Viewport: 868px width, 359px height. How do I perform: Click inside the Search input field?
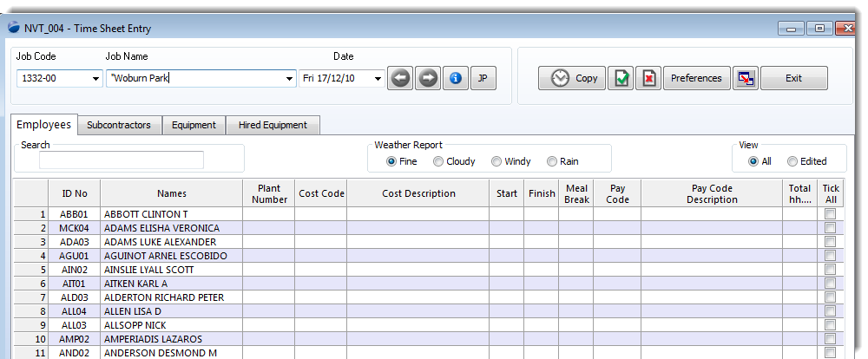pyautogui.click(x=122, y=160)
